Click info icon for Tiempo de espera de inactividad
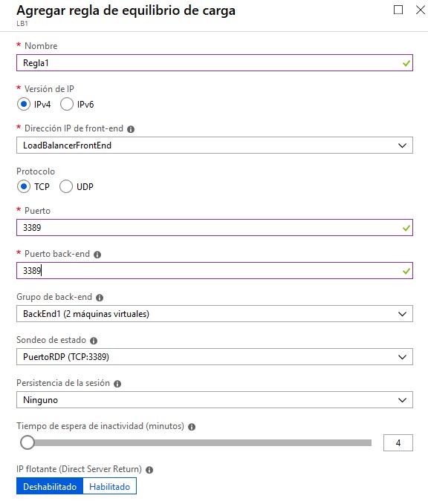The image size is (428, 504). click(x=192, y=427)
